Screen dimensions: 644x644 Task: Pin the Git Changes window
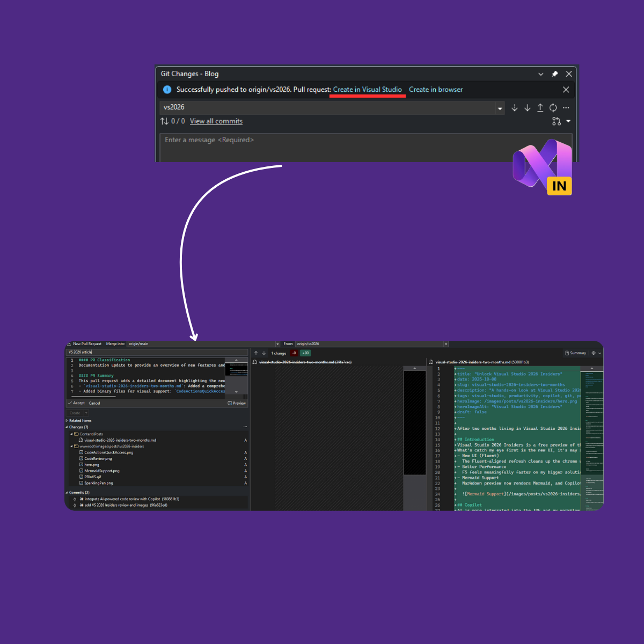[555, 74]
